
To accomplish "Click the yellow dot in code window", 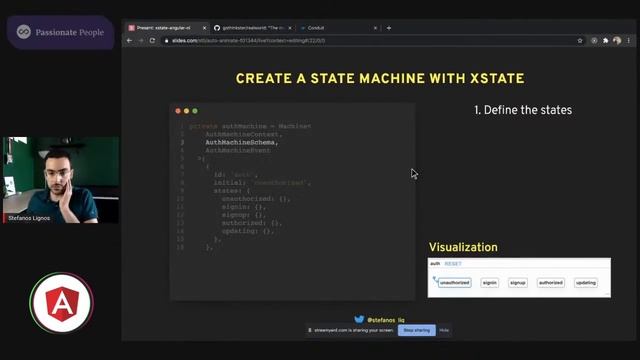I will [x=187, y=111].
